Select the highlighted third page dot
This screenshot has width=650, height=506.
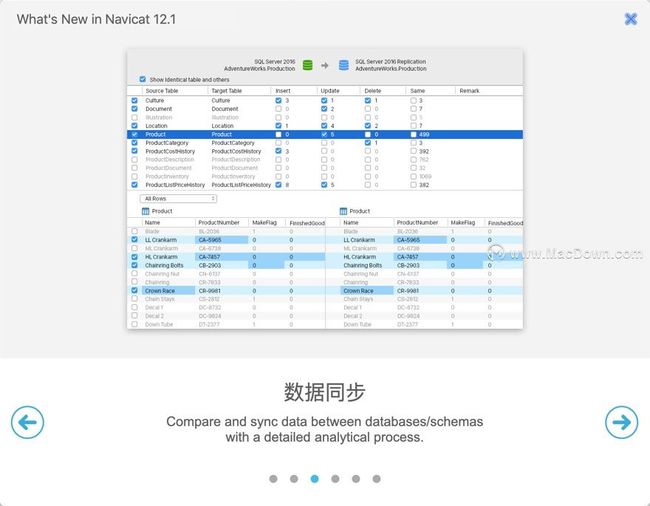click(315, 479)
